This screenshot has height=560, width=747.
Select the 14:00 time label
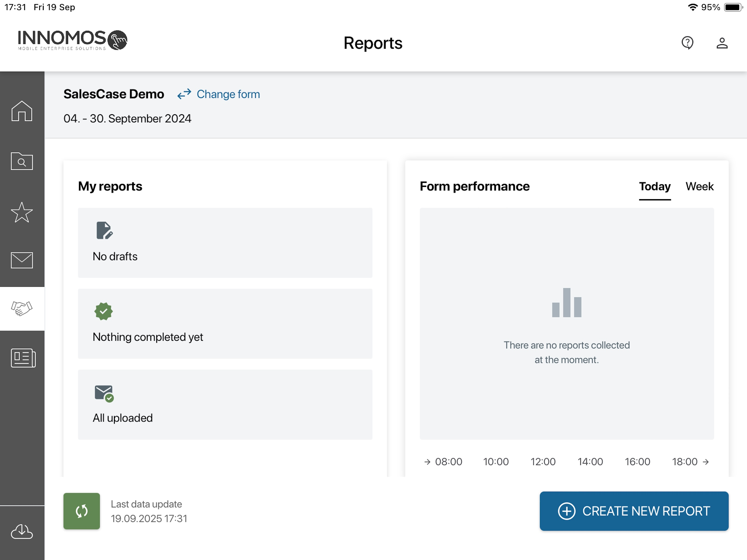click(590, 462)
